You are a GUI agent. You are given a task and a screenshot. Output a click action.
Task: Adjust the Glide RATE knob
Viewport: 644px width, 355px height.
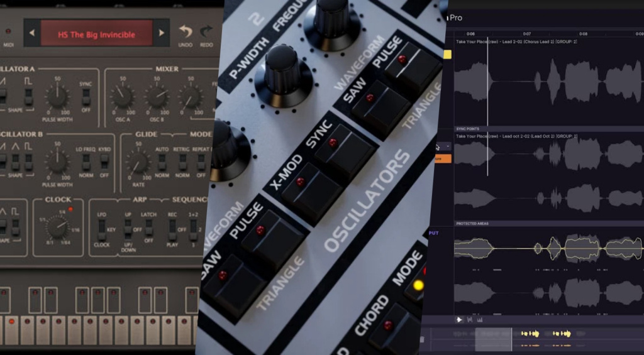coord(138,163)
